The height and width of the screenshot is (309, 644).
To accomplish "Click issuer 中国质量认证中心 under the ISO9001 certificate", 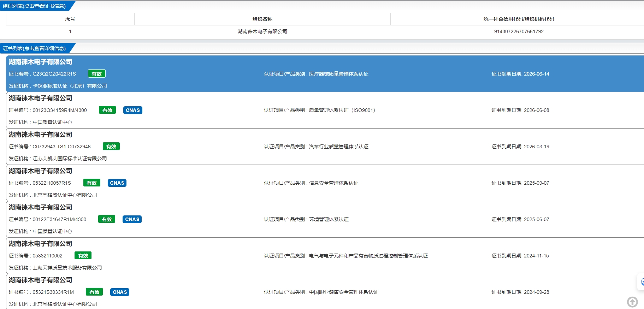I will click(x=52, y=122).
